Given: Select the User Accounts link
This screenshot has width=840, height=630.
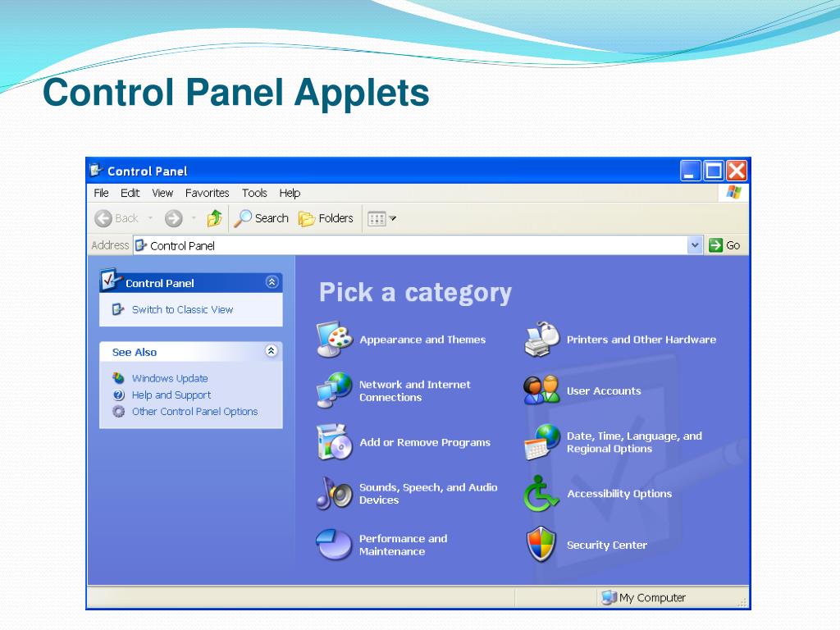Looking at the screenshot, I should 604,391.
